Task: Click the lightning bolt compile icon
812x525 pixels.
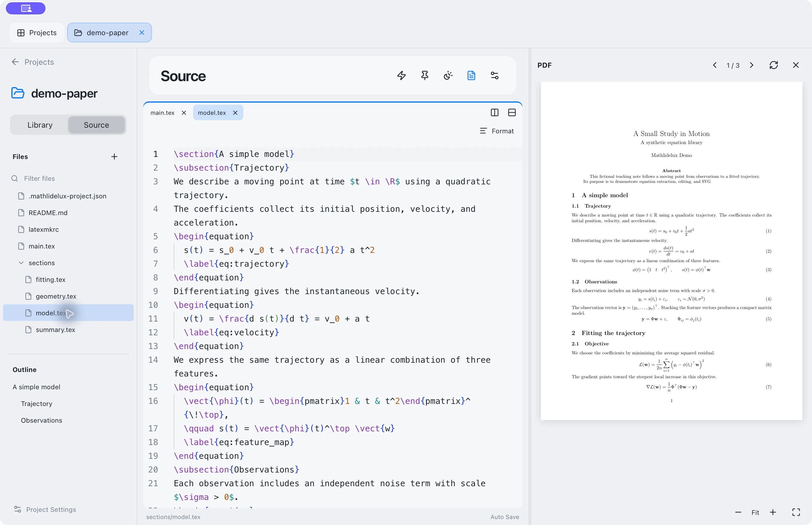Action: (x=402, y=75)
